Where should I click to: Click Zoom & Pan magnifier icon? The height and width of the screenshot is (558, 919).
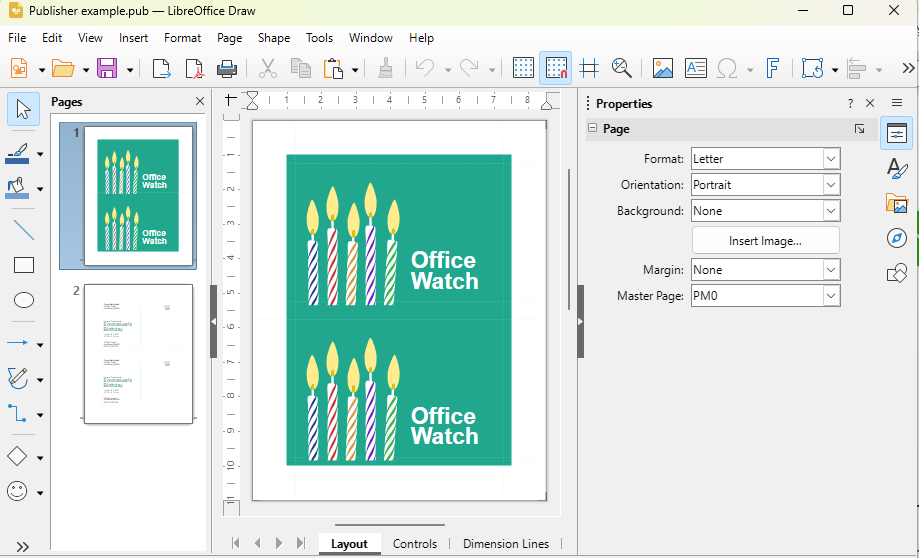coord(621,69)
